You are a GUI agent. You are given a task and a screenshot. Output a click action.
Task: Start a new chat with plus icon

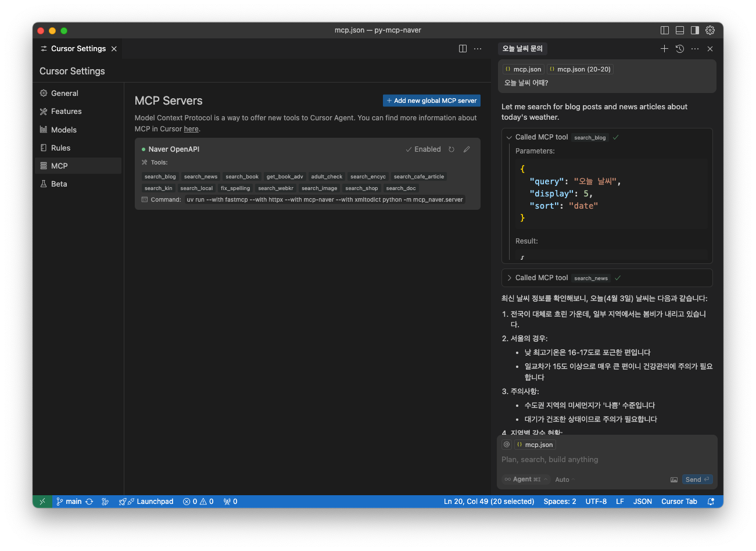(664, 49)
